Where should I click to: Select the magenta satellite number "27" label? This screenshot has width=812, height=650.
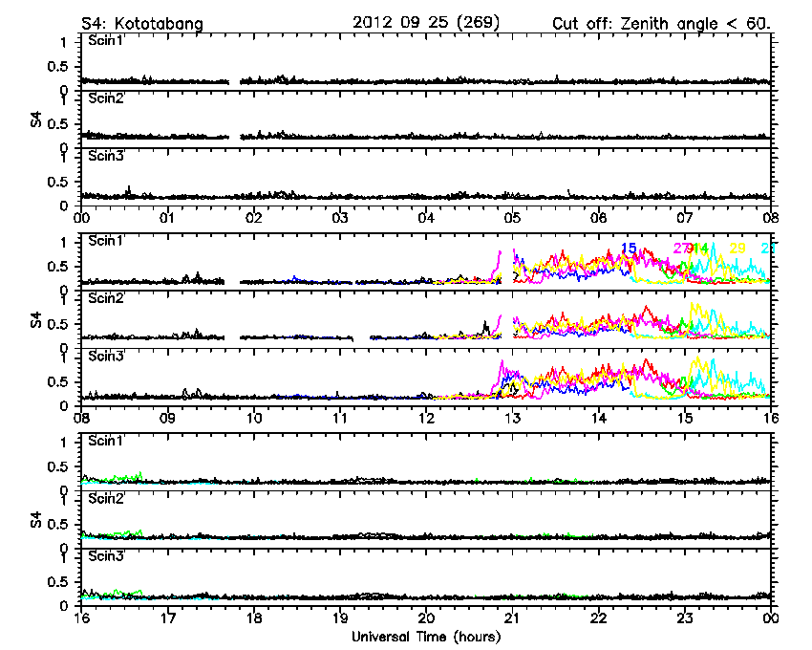[x=680, y=249]
